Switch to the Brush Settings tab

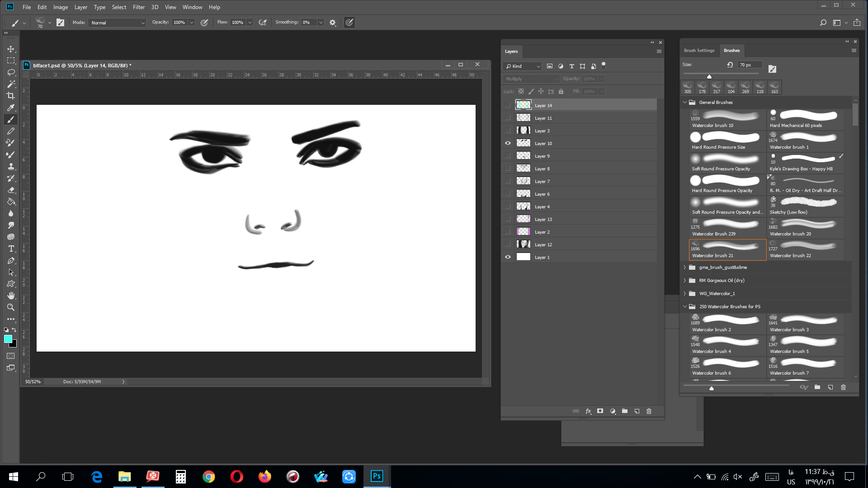point(699,51)
